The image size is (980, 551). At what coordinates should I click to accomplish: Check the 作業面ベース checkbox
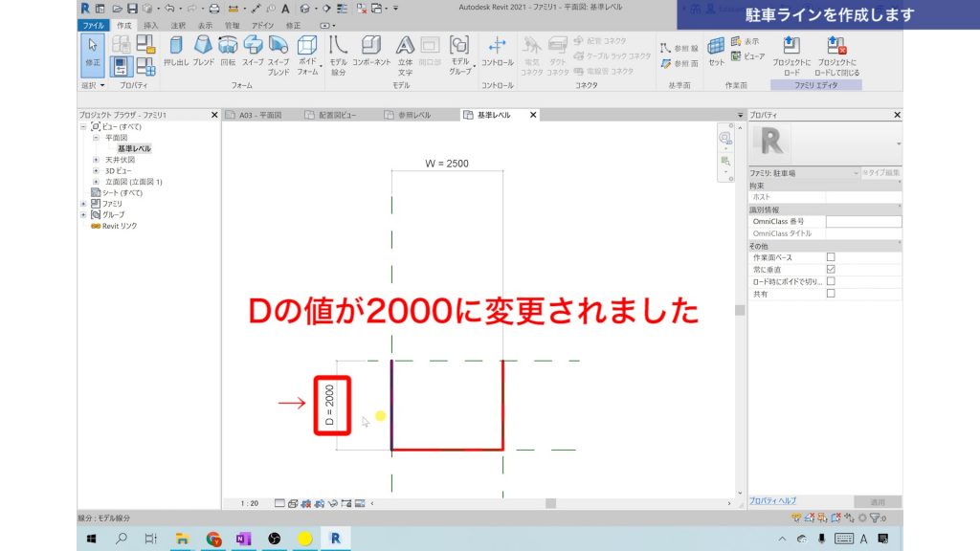pyautogui.click(x=831, y=256)
